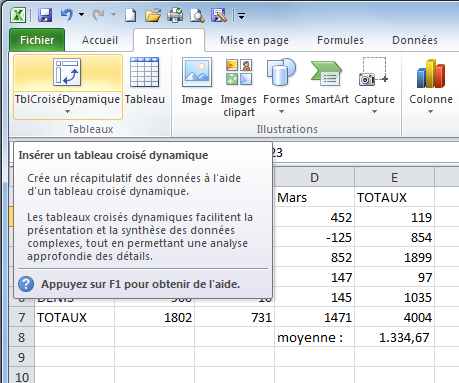Select the cell with value -125
The width and height of the screenshot is (459, 383).
[x=314, y=237]
